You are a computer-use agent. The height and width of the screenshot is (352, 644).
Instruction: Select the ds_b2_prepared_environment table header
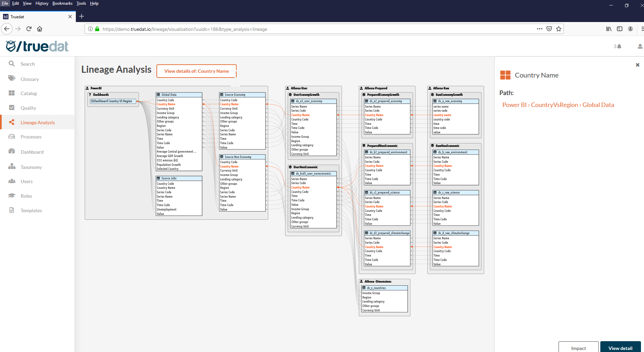pyautogui.click(x=387, y=152)
